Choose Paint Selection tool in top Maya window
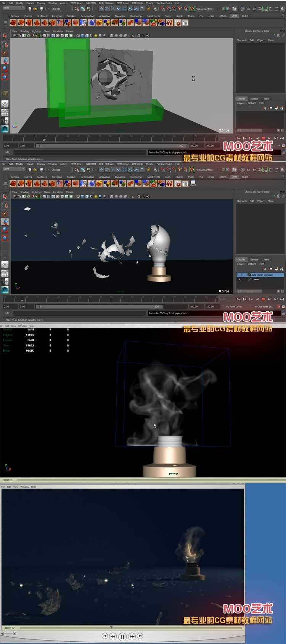Screen dimensions: 286x644 pyautogui.click(x=5, y=53)
